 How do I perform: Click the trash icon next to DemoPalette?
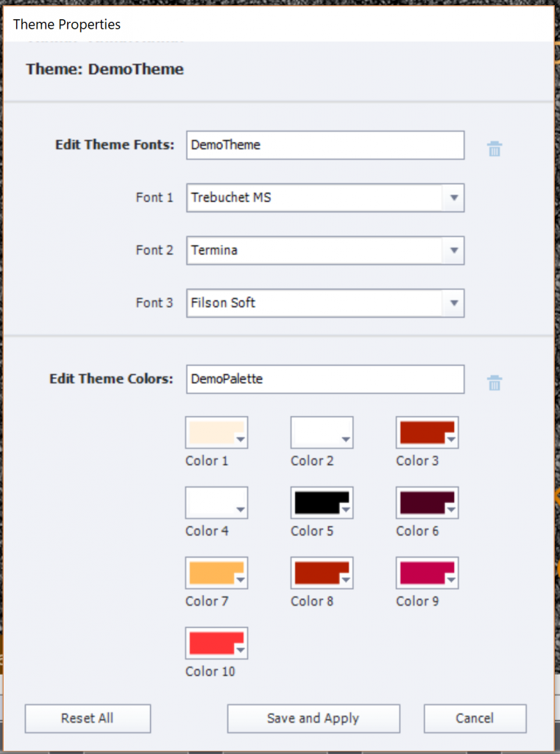pyautogui.click(x=495, y=383)
